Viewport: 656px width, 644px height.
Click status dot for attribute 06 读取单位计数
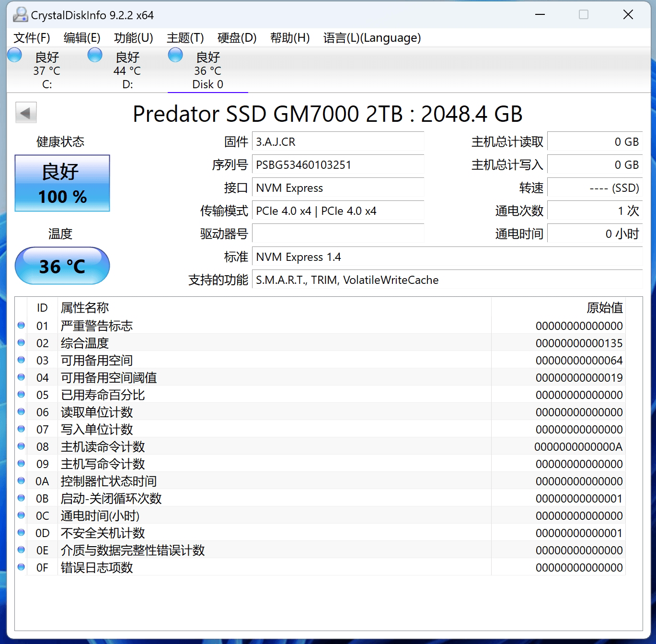pos(21,412)
